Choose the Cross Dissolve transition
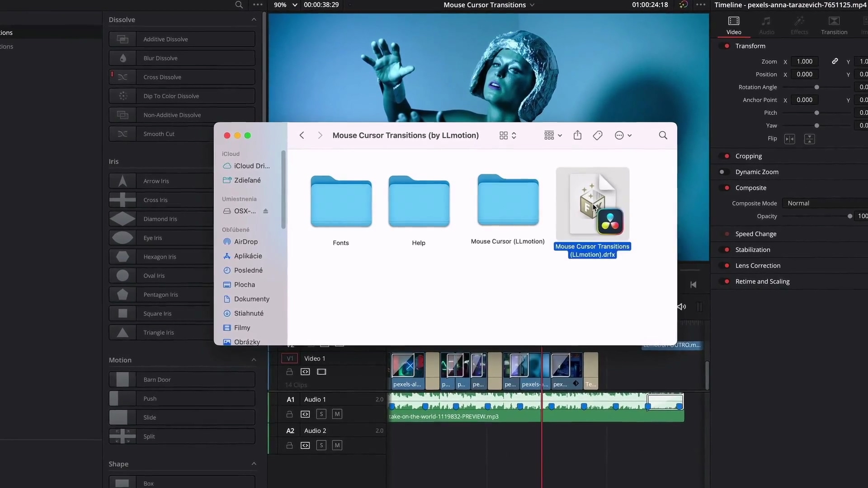868x488 pixels. pyautogui.click(x=182, y=77)
